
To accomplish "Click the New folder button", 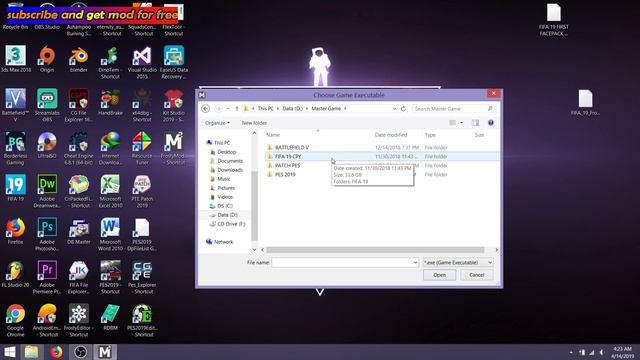I will click(x=254, y=123).
